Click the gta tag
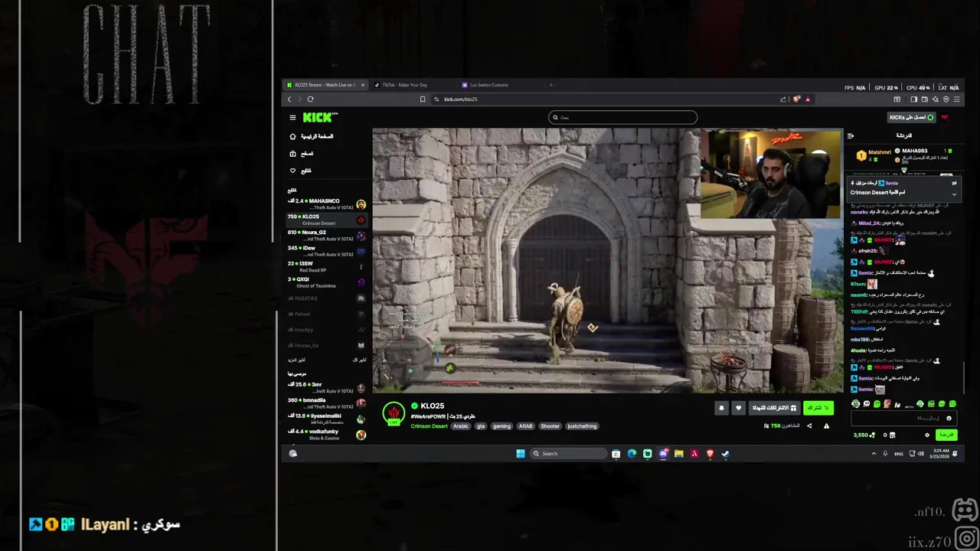Viewport: 980px width, 551px height. 481,426
